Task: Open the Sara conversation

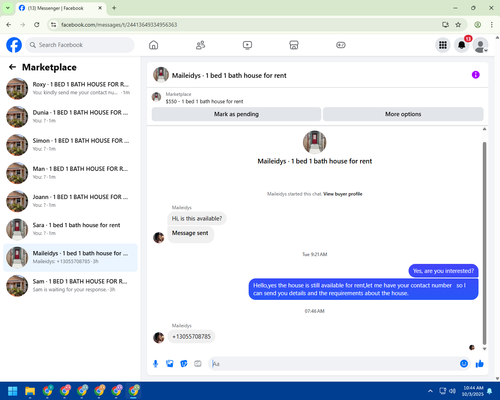Action: [x=70, y=229]
